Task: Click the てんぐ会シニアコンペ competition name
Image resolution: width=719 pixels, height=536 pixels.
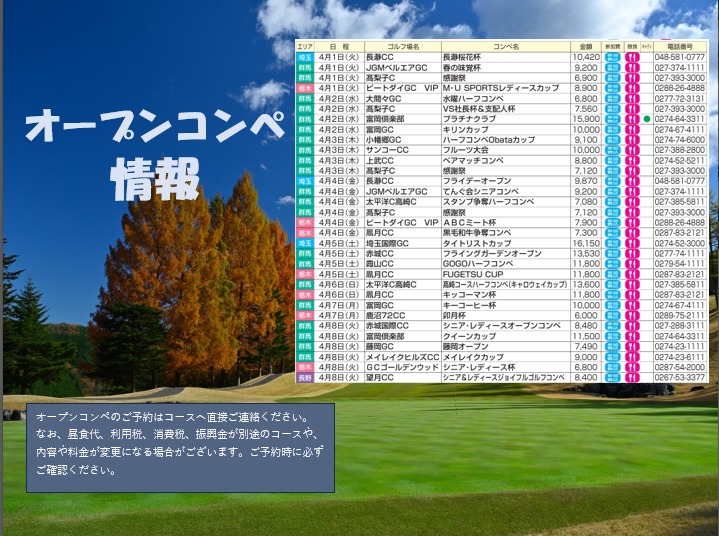Action: (x=481, y=192)
